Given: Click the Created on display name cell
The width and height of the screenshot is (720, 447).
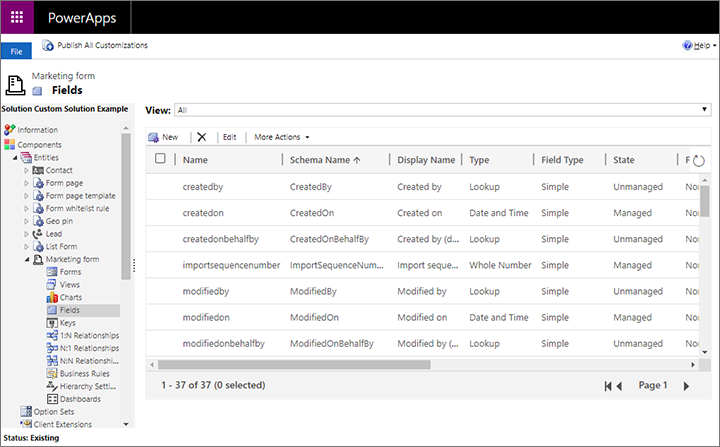Looking at the screenshot, I should [420, 213].
